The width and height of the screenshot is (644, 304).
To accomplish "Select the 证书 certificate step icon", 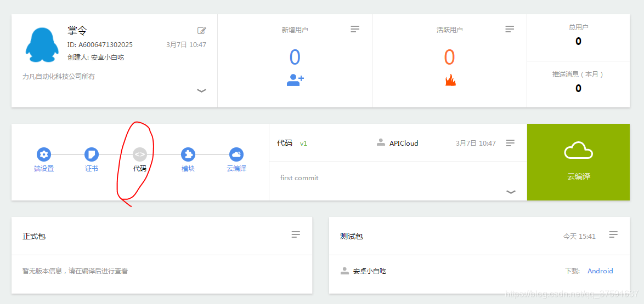I will (92, 154).
